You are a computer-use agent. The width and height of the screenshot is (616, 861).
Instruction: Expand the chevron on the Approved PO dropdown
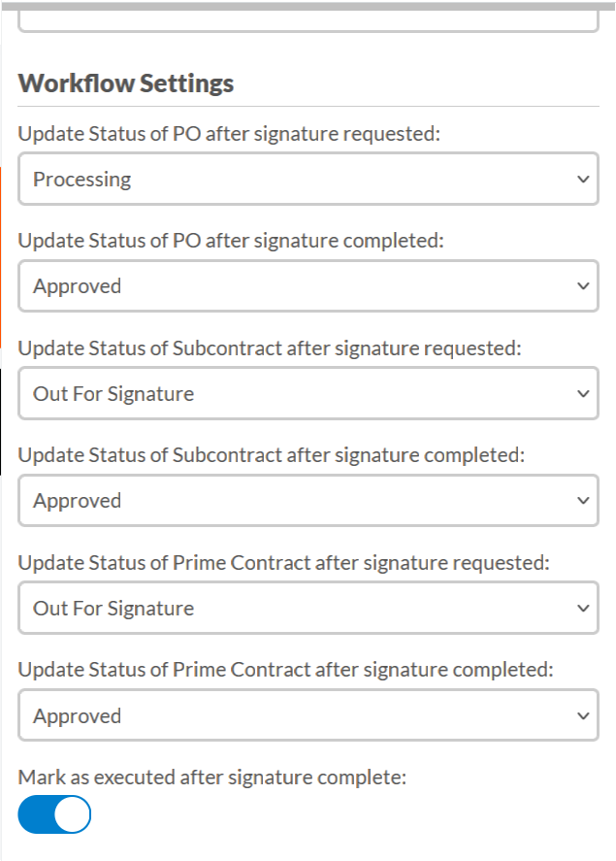coord(581,285)
